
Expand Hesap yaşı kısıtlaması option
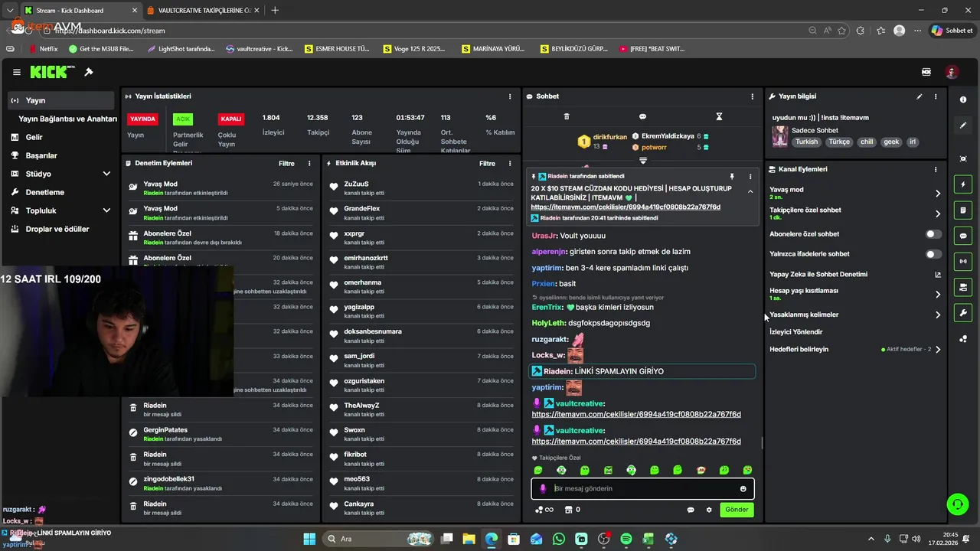[x=938, y=295]
